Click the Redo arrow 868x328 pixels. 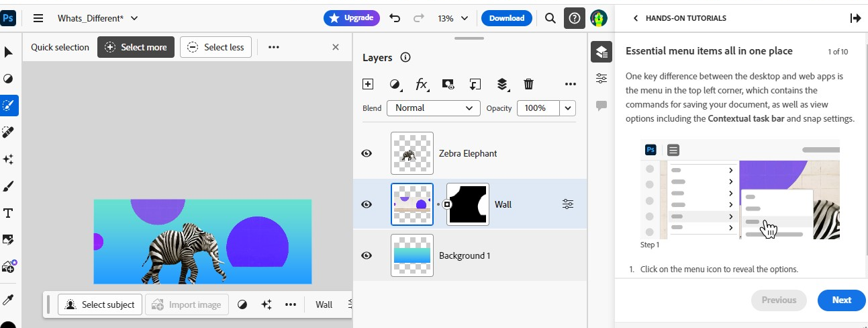click(419, 18)
